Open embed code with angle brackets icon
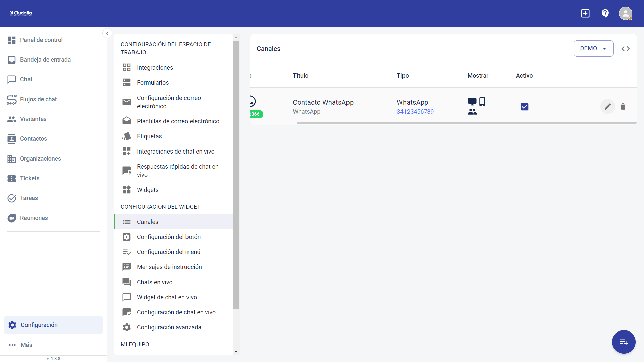 (625, 49)
